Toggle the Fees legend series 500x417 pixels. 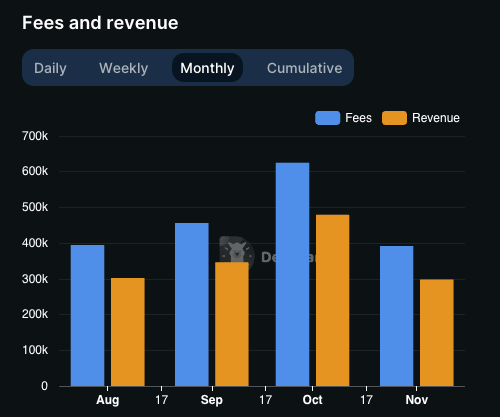[343, 118]
